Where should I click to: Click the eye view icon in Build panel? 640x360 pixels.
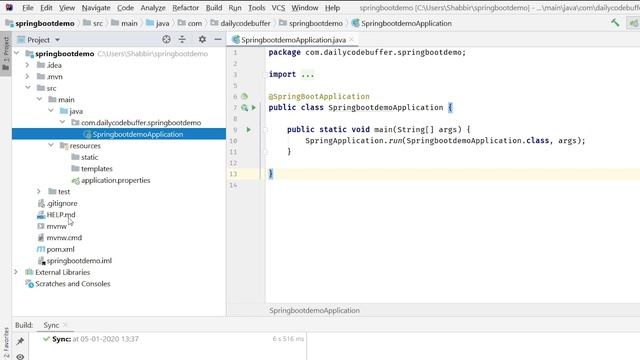pos(20,356)
